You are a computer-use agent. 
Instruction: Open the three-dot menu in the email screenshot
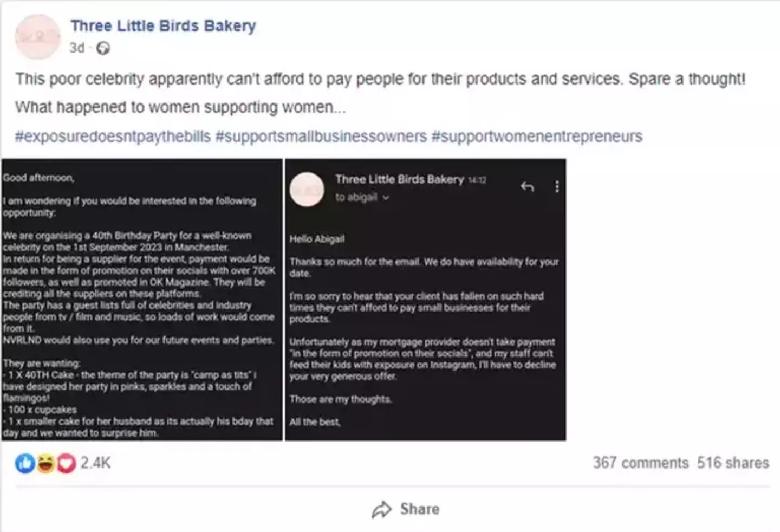click(557, 187)
